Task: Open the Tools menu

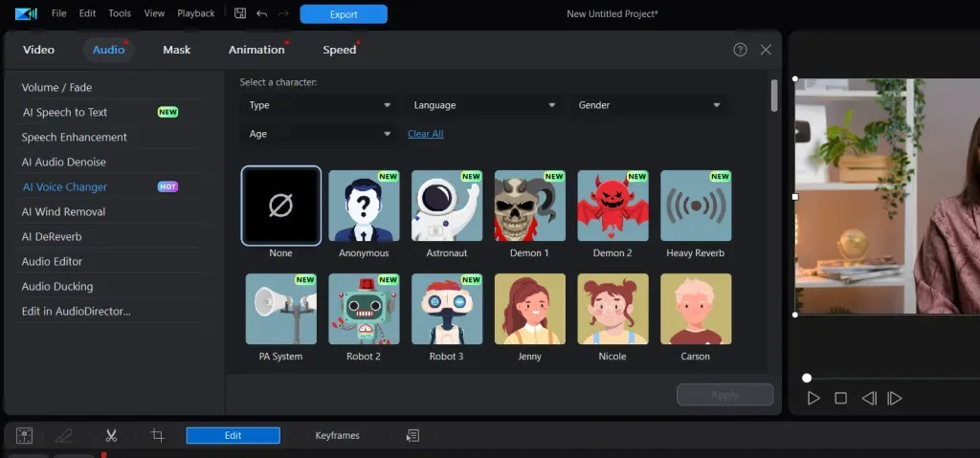Action: (120, 13)
